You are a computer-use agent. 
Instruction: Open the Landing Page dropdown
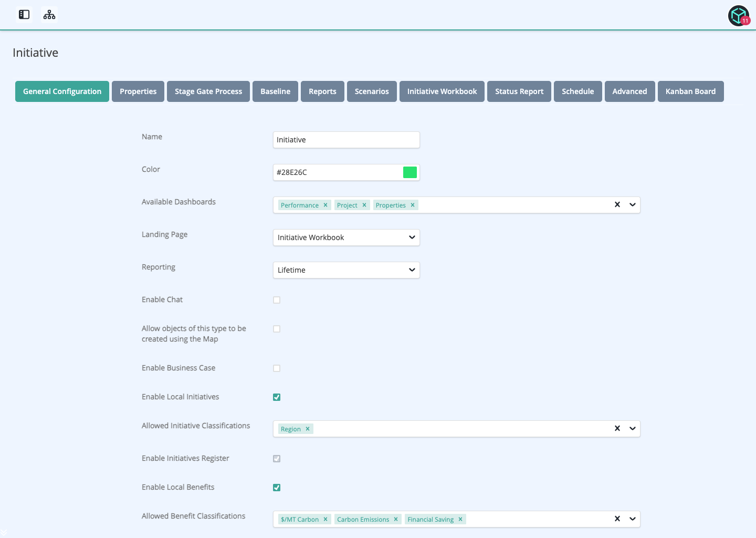(346, 237)
